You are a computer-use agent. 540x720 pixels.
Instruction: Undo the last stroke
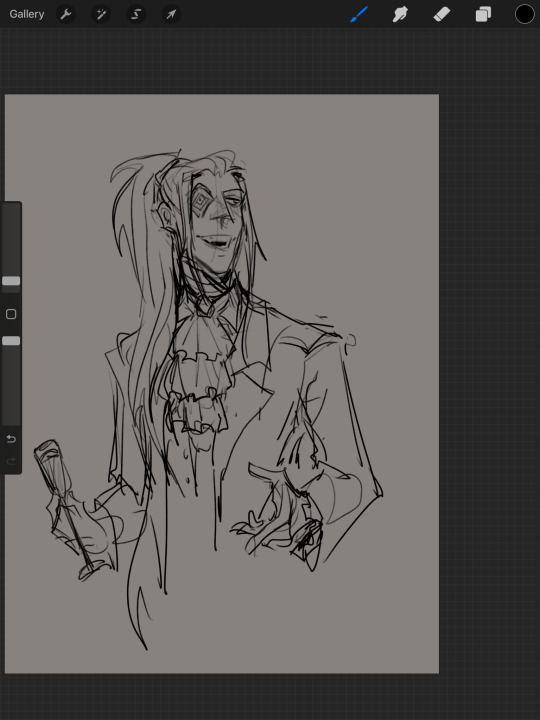click(11, 439)
